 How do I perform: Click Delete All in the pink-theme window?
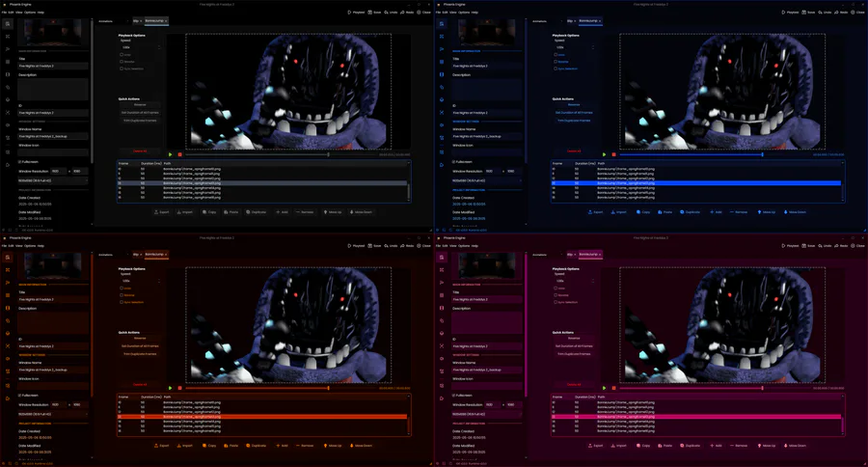tap(574, 384)
